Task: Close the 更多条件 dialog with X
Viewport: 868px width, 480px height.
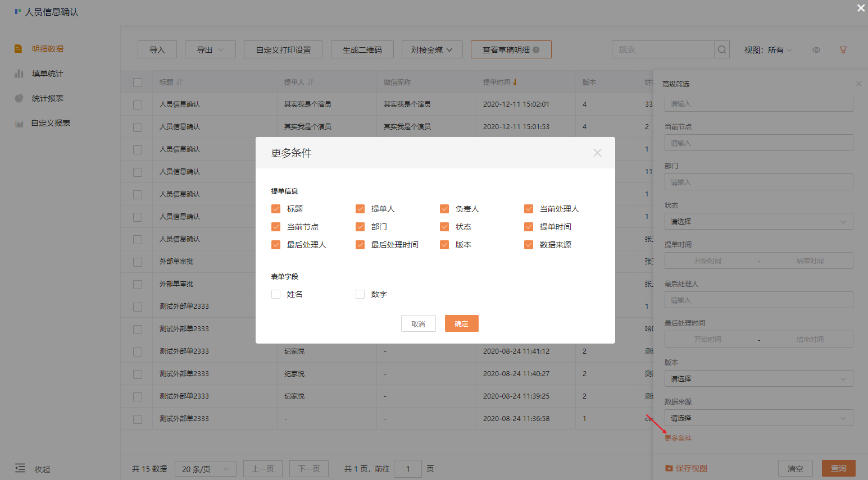Action: point(597,153)
